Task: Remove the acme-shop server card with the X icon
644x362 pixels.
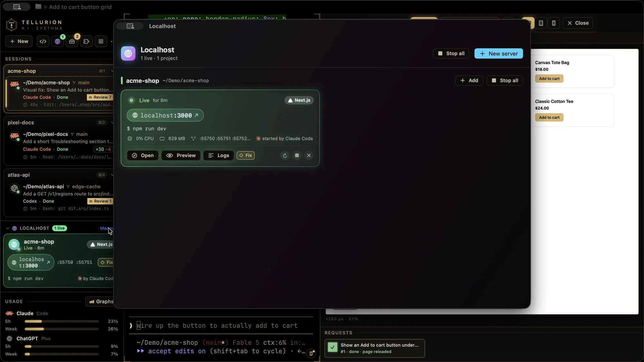Action: pyautogui.click(x=309, y=156)
